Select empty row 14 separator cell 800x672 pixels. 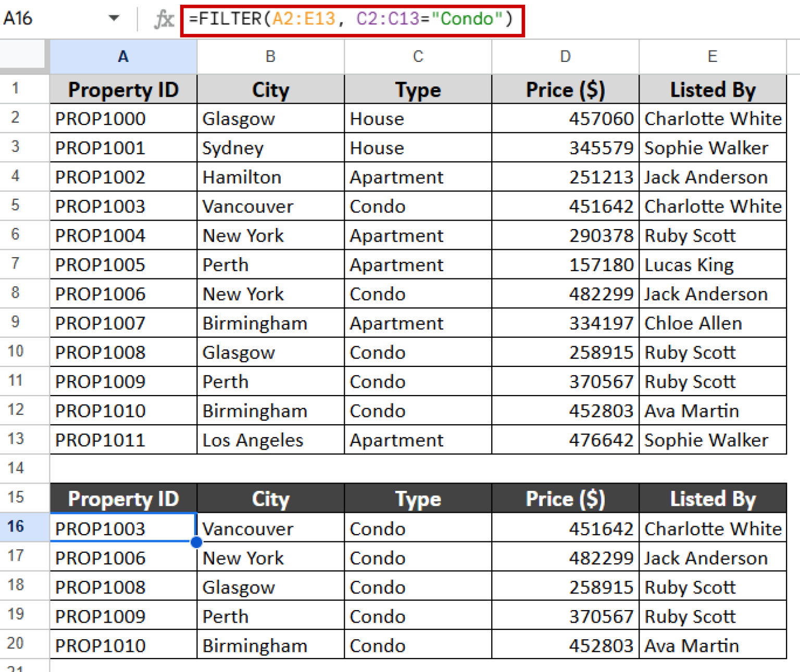[123, 468]
